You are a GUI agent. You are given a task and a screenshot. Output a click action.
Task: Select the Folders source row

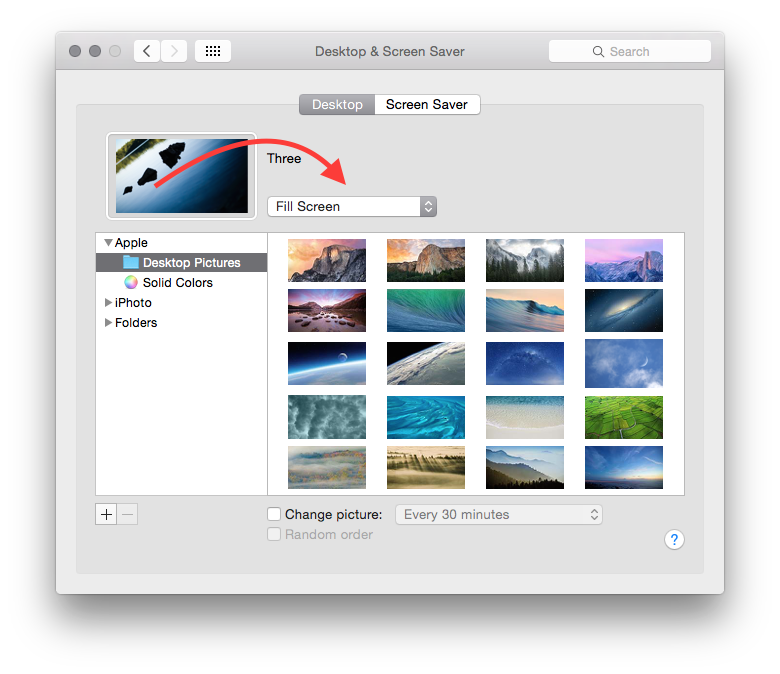click(x=182, y=322)
